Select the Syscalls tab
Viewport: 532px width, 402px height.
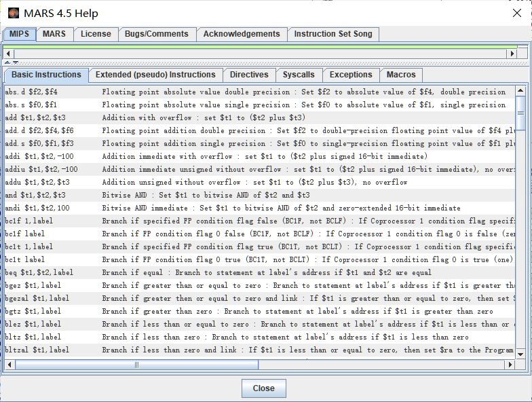299,75
